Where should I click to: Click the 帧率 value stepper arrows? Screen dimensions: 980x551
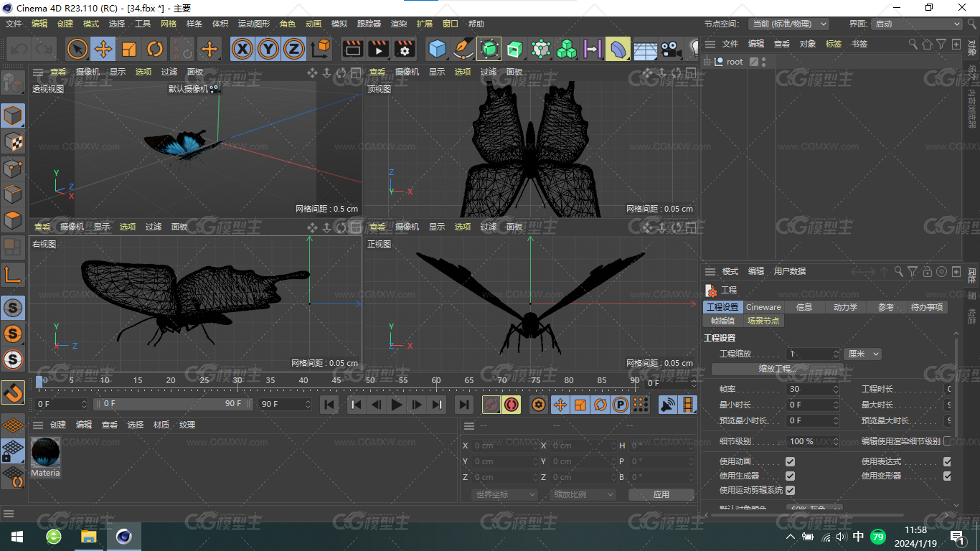pos(836,389)
